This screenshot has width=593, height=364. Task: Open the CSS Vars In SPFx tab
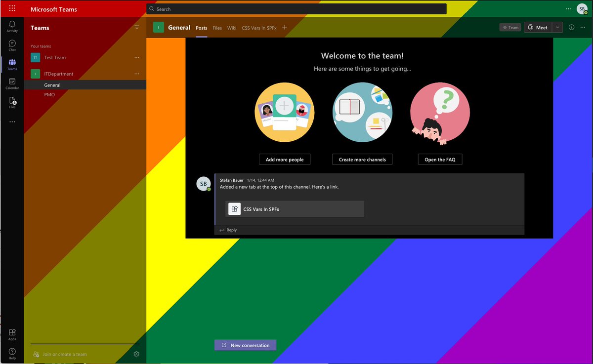click(259, 28)
